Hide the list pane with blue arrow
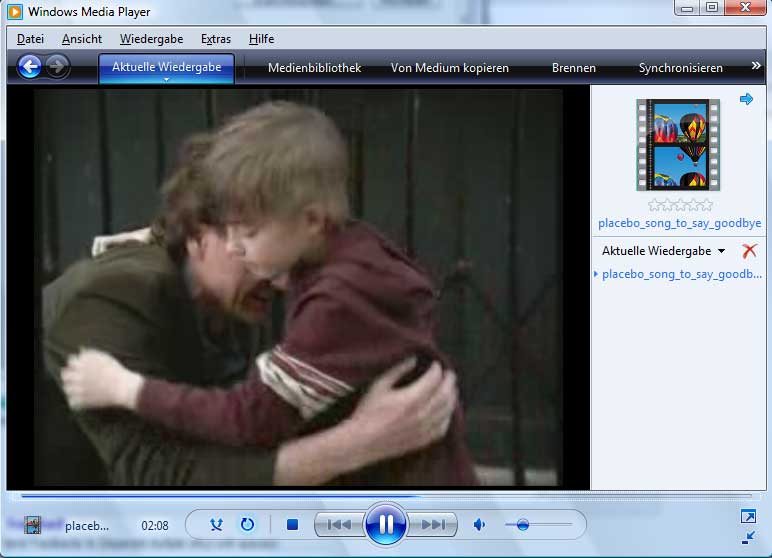772x558 pixels. [x=746, y=99]
